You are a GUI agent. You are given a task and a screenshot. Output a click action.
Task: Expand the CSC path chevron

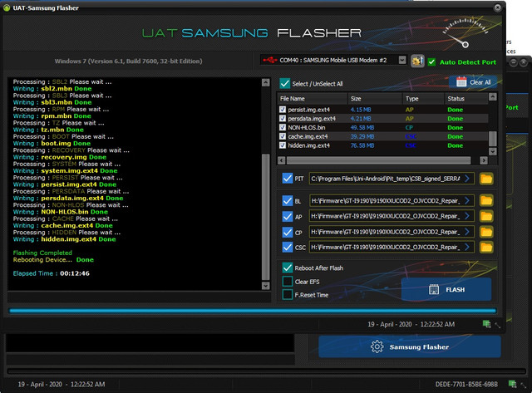click(467, 248)
